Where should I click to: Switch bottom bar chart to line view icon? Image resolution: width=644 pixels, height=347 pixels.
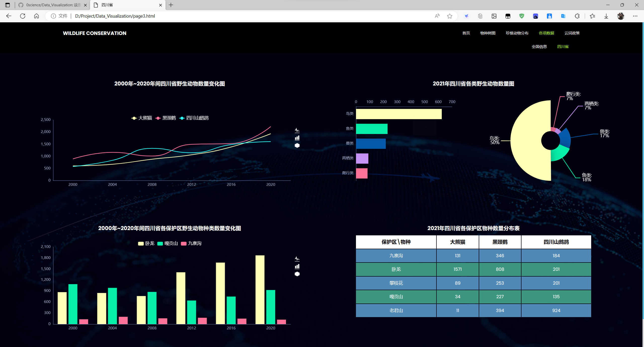coord(297,259)
